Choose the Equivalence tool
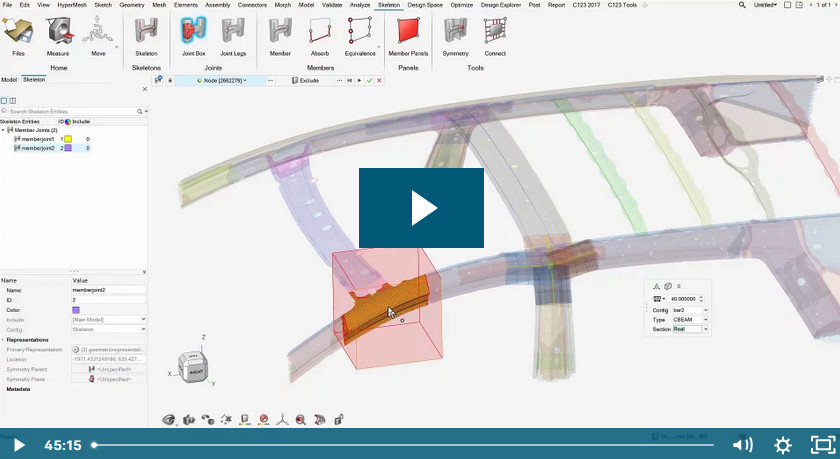This screenshot has height=459, width=840. coord(359,37)
